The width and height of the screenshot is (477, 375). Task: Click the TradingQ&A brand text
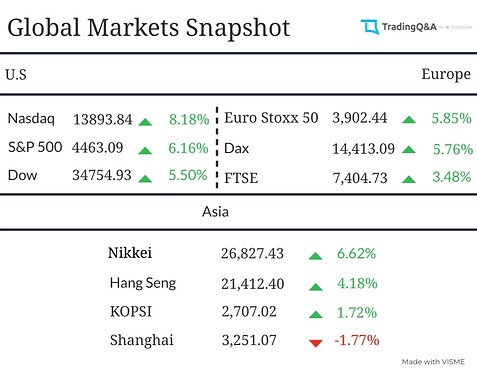click(409, 27)
